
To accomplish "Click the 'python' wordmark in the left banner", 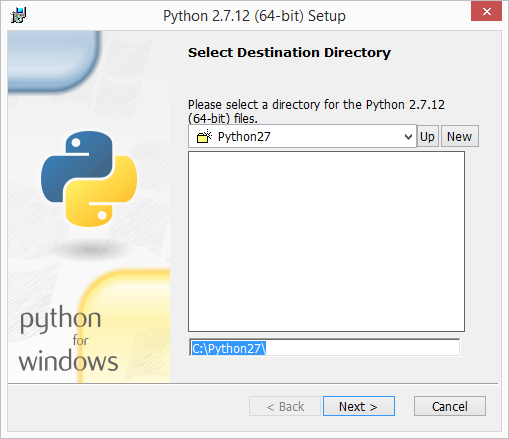I will pos(60,319).
